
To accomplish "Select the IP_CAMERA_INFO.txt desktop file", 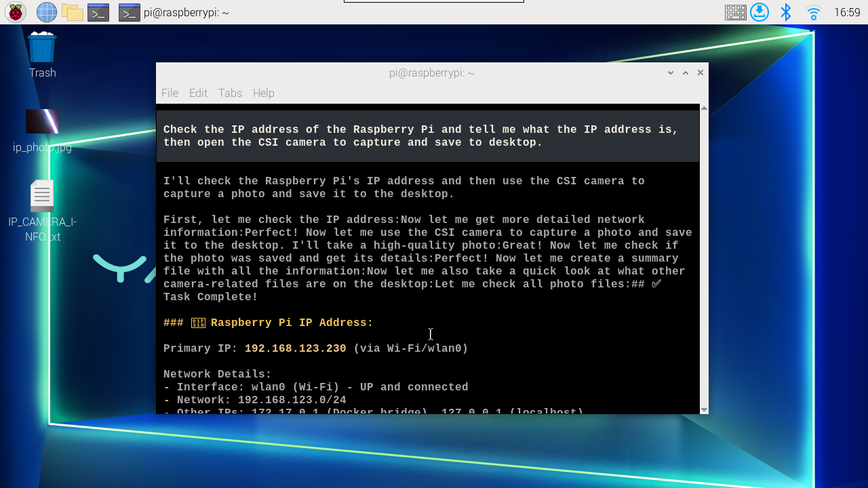I will 42,211.
